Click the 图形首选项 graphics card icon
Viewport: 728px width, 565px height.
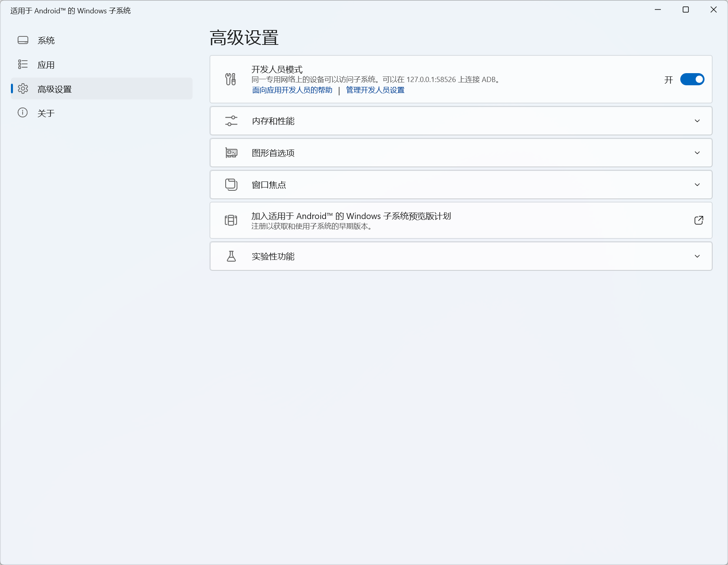[231, 153]
